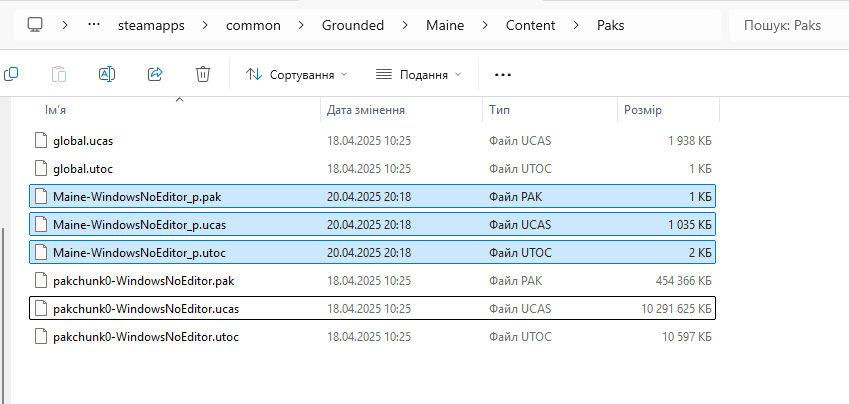
Task: Click the copy icon in toolbar
Action: pos(11,74)
